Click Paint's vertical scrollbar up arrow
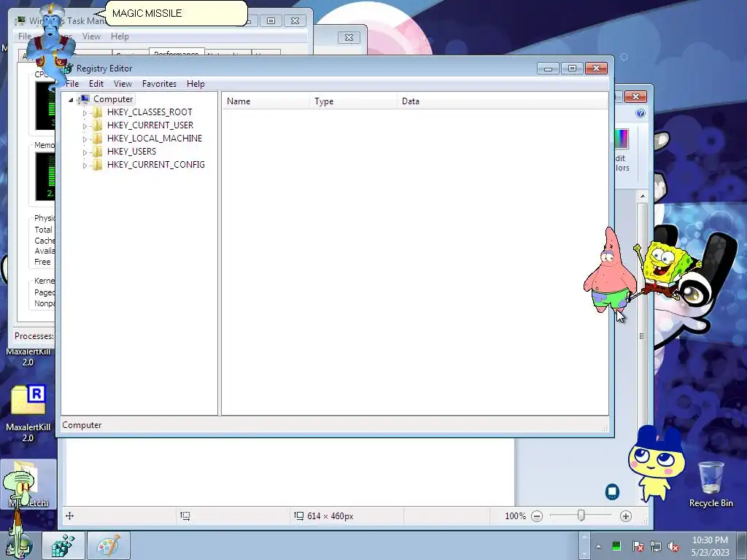 (x=642, y=195)
